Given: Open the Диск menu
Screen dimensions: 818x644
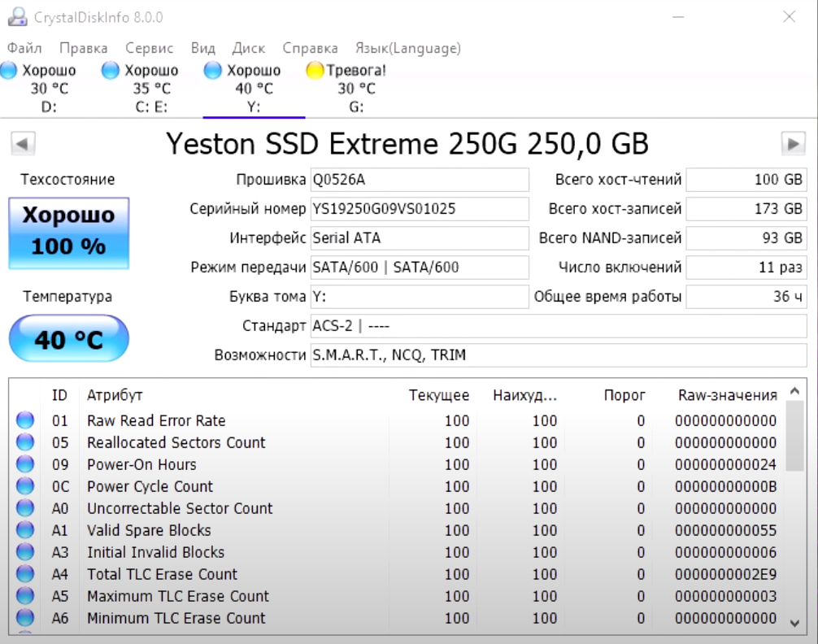Looking at the screenshot, I should tap(248, 48).
